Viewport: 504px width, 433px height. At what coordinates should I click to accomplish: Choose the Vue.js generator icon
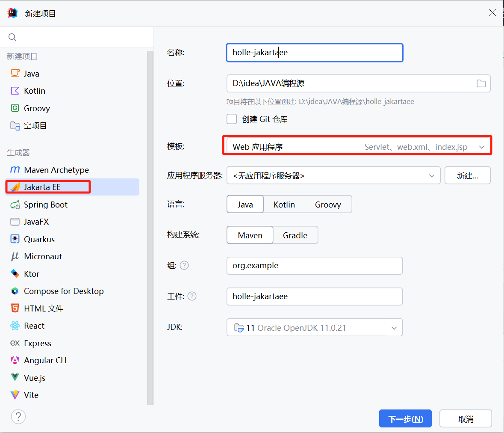15,378
